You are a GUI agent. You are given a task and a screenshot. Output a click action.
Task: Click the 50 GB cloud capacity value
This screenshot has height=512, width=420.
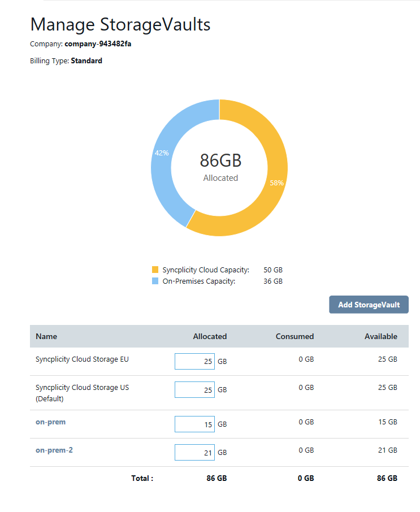tap(273, 270)
